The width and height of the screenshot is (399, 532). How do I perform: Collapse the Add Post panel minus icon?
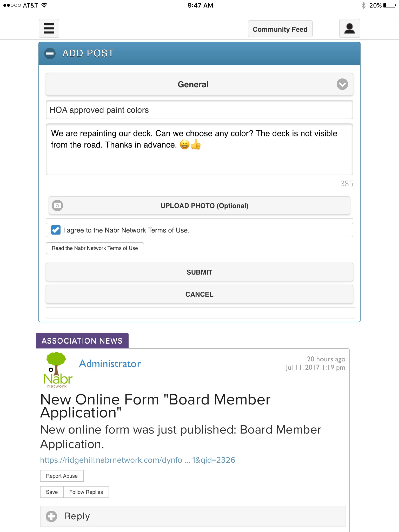point(50,54)
